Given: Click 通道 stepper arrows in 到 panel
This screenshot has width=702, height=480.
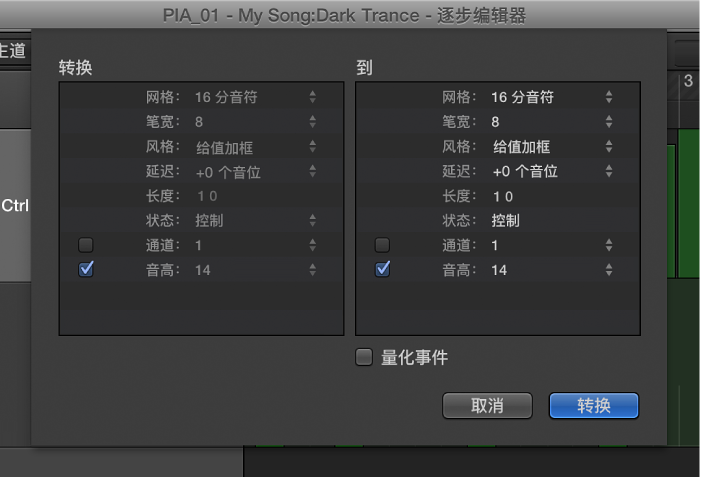Looking at the screenshot, I should (608, 245).
